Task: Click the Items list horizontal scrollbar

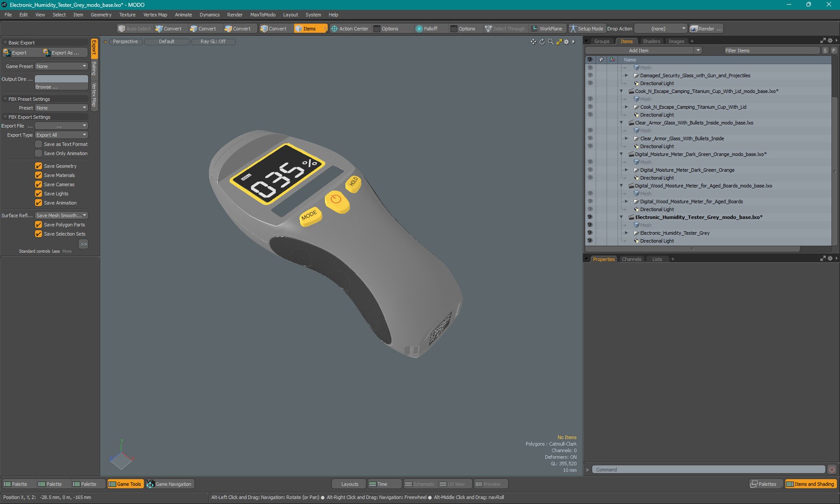Action: [x=692, y=249]
